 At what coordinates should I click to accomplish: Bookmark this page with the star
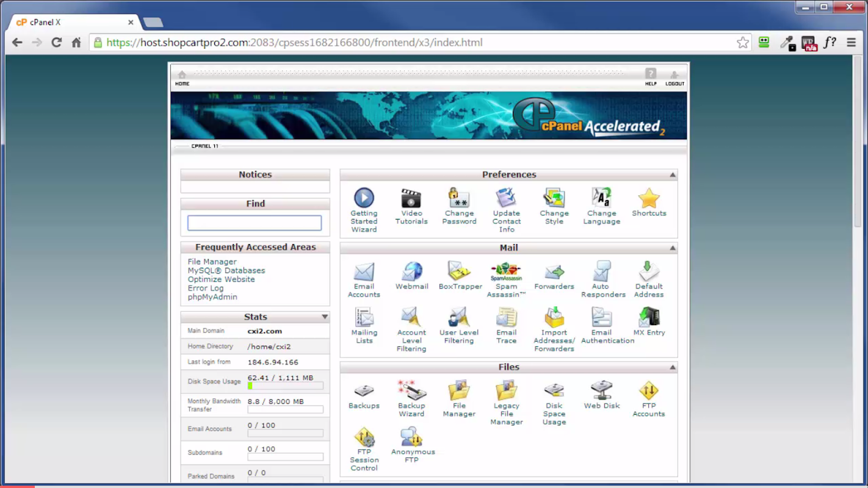click(x=742, y=43)
